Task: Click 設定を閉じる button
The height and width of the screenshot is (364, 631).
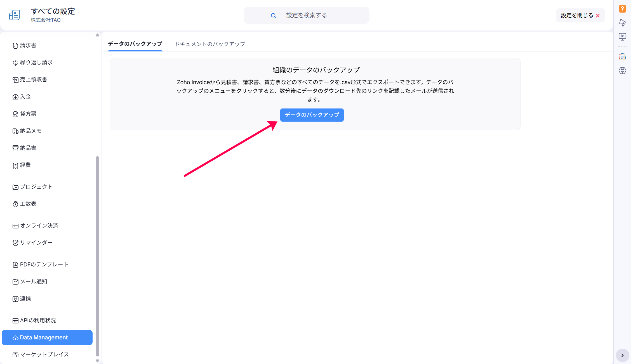Action: click(580, 16)
